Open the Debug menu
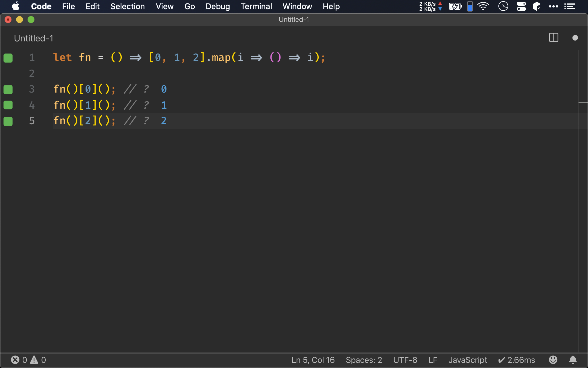 (x=217, y=6)
